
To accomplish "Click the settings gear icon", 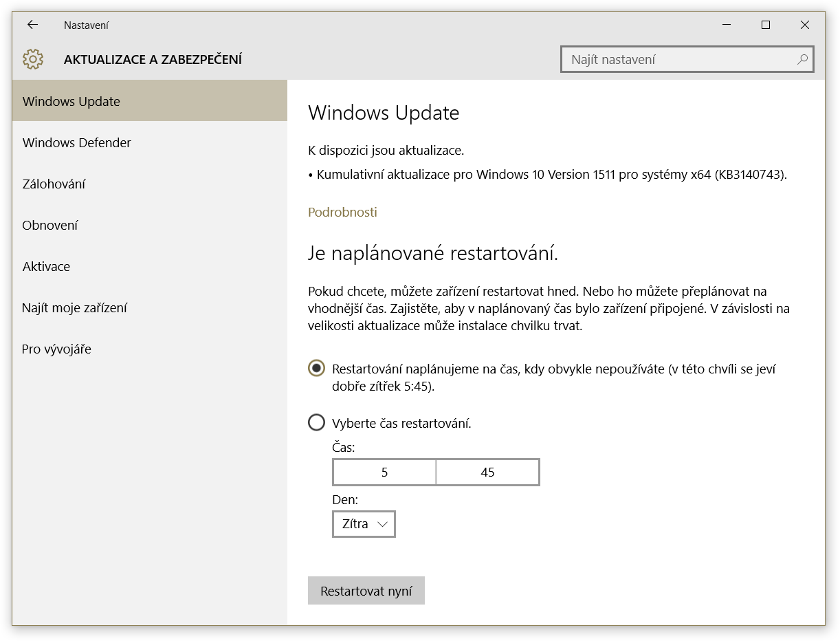I will (x=33, y=59).
